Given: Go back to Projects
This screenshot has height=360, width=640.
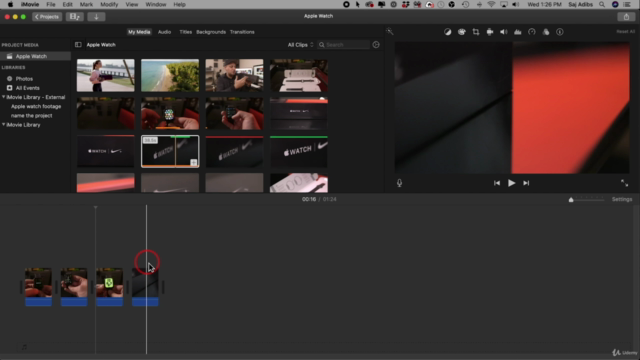Looking at the screenshot, I should click(47, 17).
